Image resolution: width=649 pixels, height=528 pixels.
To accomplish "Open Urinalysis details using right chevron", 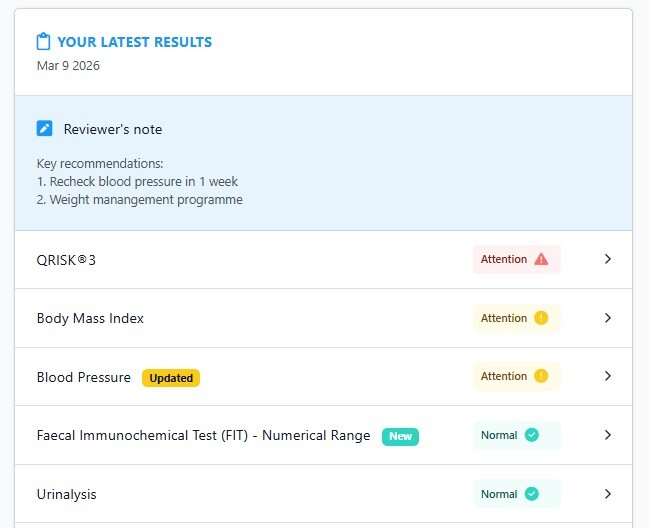I will 607,494.
